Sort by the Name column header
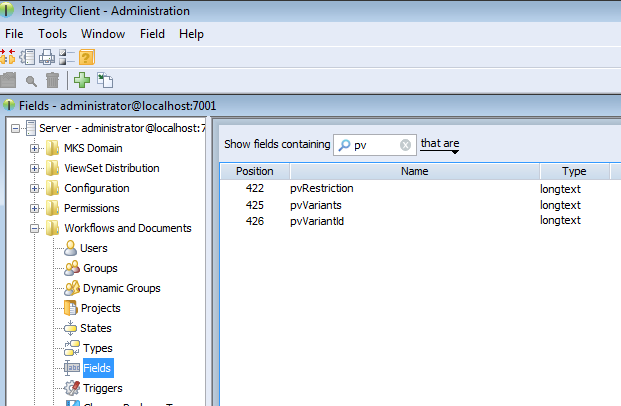Image resolution: width=621 pixels, height=406 pixels. tap(414, 171)
